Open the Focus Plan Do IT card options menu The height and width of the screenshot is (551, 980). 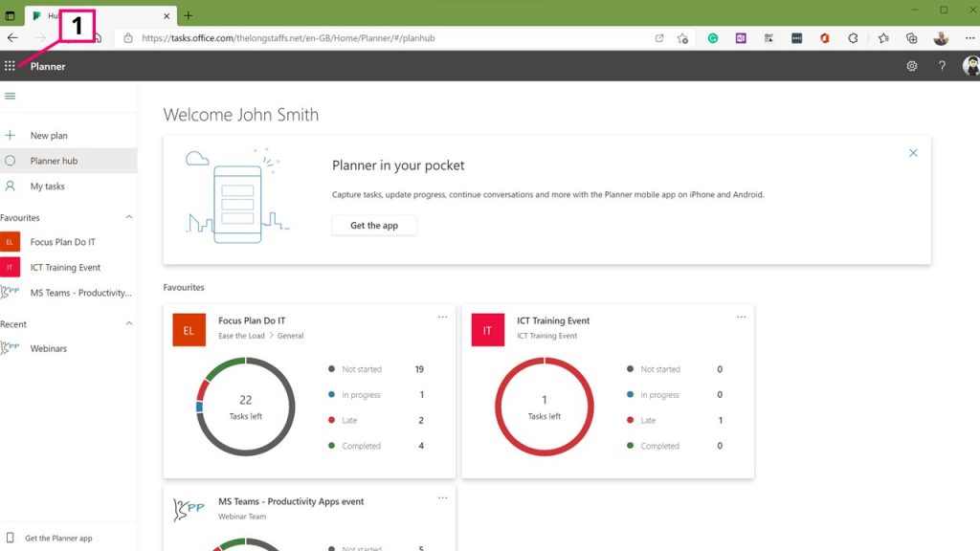(x=443, y=317)
